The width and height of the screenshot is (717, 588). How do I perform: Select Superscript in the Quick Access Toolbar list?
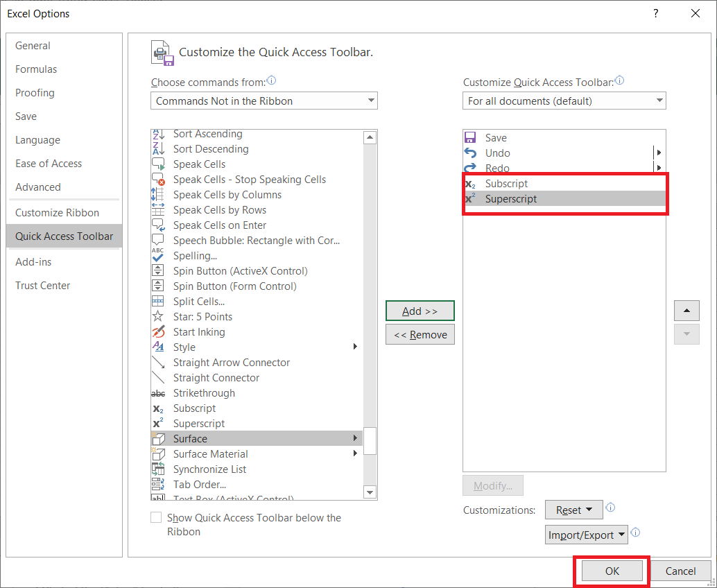[564, 199]
